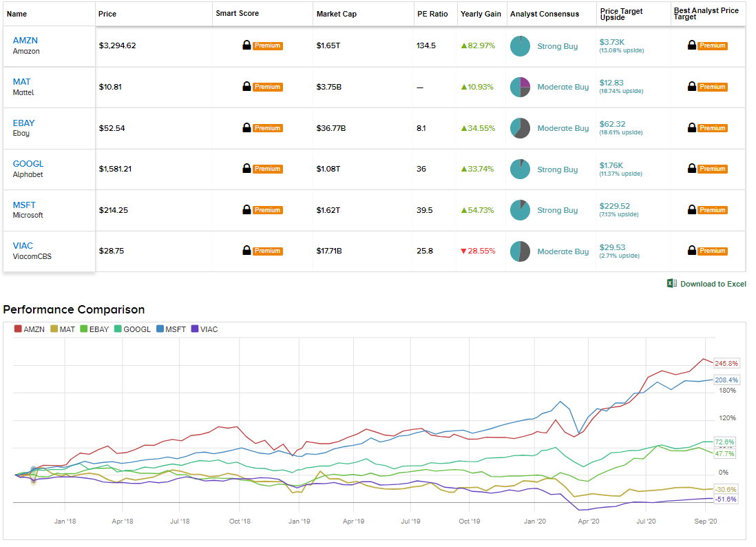Click Ebay analyst consensus pie chart
756x547 pixels.
pos(521,128)
